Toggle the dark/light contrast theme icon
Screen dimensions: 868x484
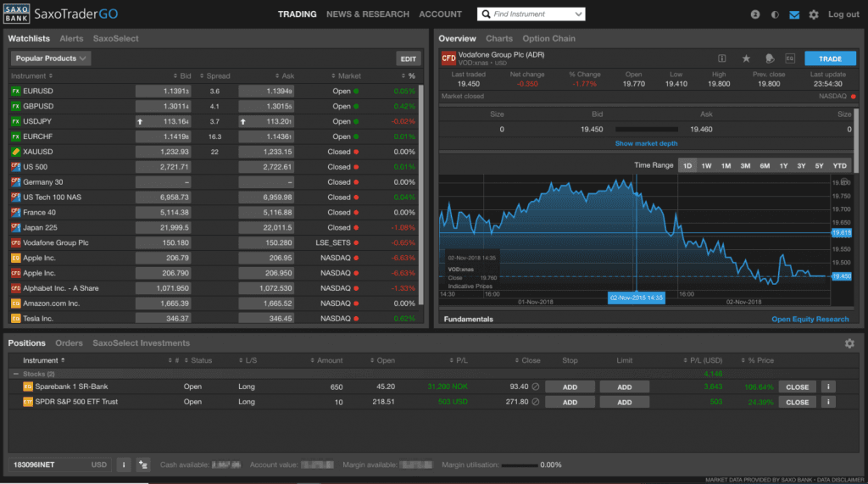(x=775, y=14)
